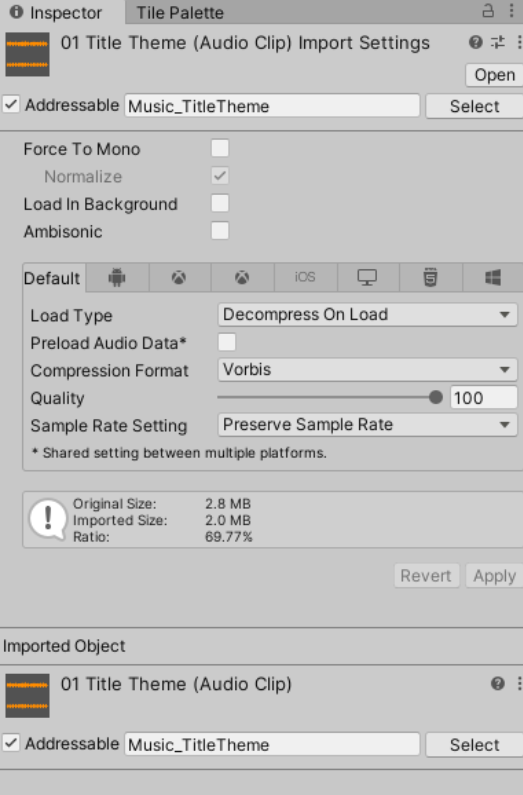Switch to the Tile Palette tab
523x795 pixels.
tap(180, 13)
